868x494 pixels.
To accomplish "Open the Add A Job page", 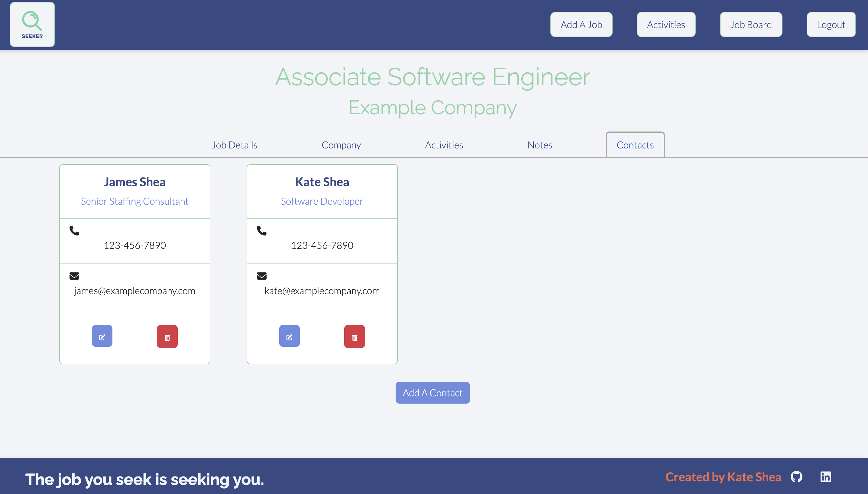I will click(581, 24).
